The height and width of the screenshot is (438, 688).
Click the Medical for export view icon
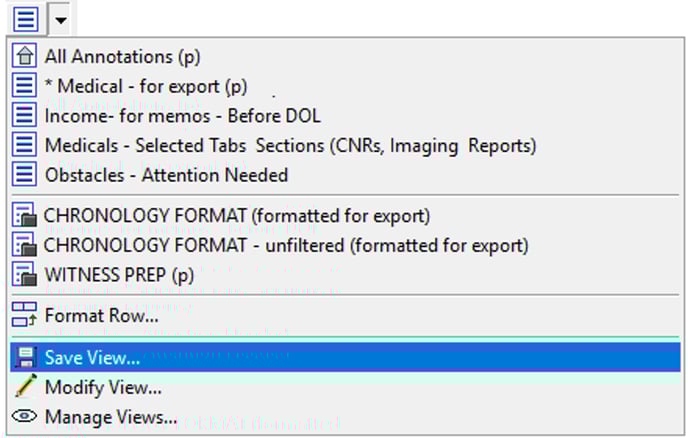(x=26, y=86)
